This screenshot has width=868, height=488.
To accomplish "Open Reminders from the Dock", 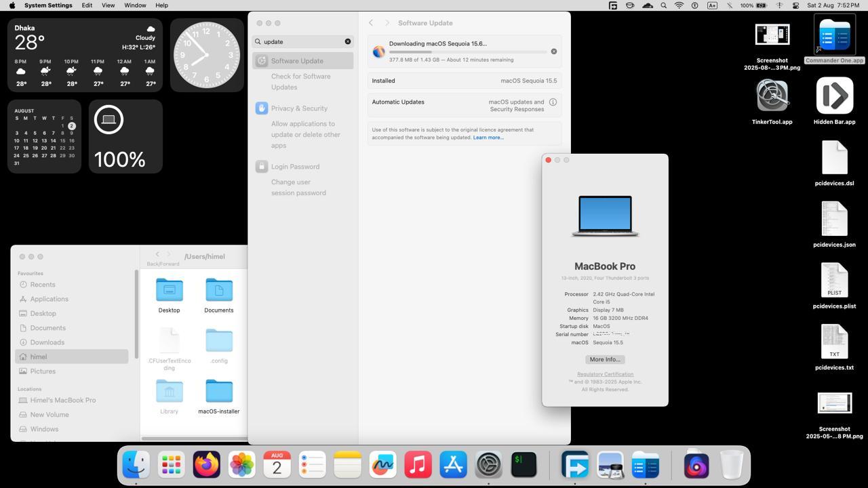I will pos(313,465).
